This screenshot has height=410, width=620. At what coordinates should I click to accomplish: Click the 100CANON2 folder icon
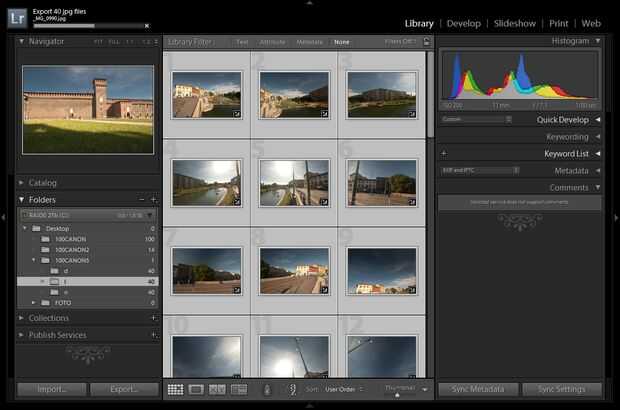click(x=45, y=250)
